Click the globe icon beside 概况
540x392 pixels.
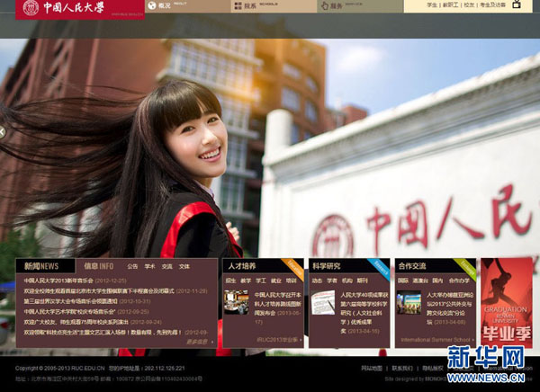coord(152,5)
